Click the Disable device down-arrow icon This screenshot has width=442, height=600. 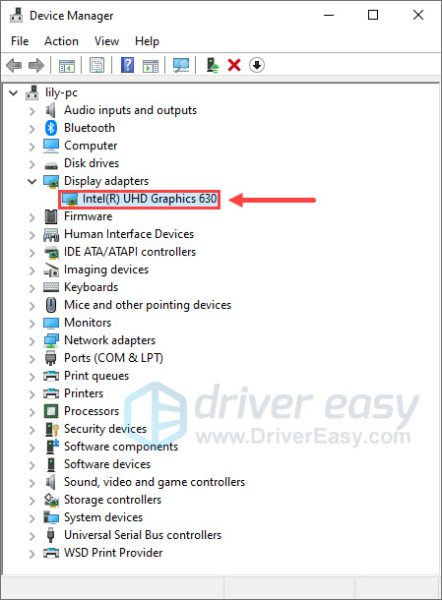(x=257, y=65)
